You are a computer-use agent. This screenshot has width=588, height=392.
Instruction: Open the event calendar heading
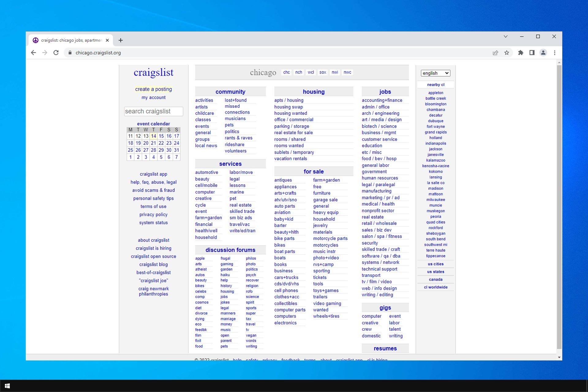click(153, 124)
